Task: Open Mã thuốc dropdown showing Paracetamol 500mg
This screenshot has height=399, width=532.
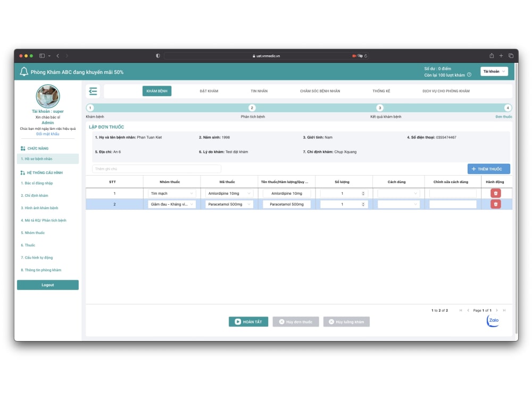Action: pos(229,204)
